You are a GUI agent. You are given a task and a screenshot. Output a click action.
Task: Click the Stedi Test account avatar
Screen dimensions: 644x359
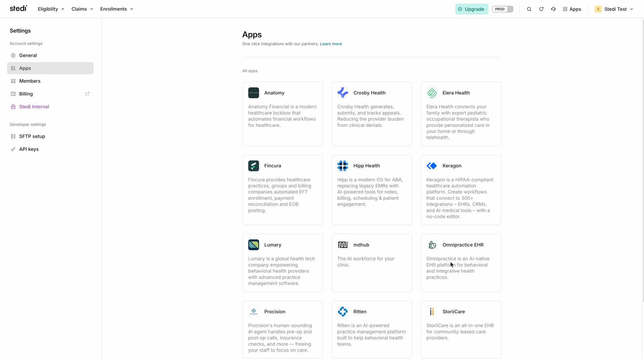coord(598,9)
